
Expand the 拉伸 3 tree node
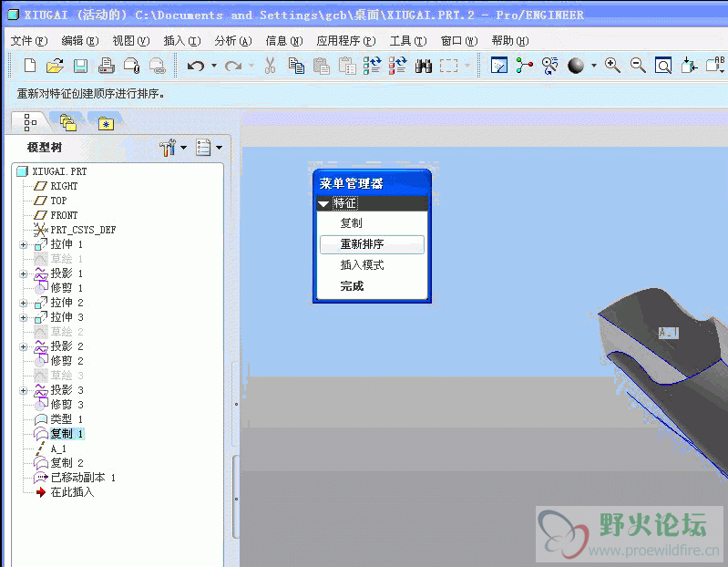[x=23, y=317]
